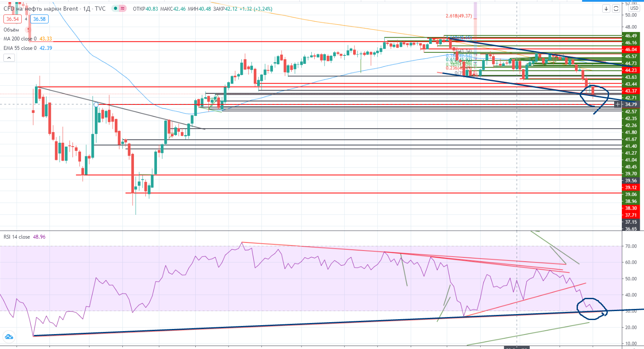Viewport: 644px width, 349px height.
Task: Select the Объём volume indicator label
Action: point(12,30)
